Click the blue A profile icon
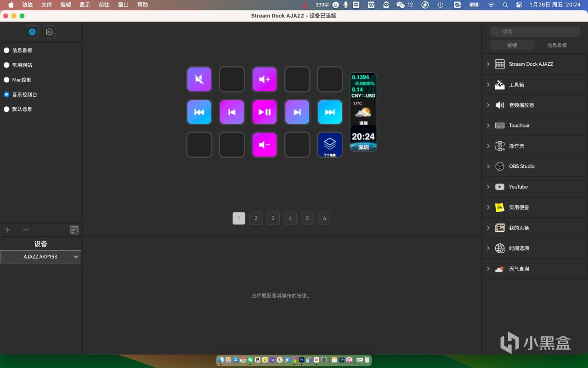The image size is (588, 368). pos(32,32)
